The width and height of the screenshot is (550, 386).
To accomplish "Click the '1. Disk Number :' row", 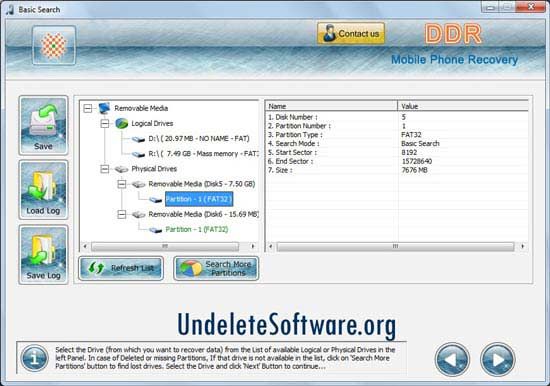I will (396, 117).
